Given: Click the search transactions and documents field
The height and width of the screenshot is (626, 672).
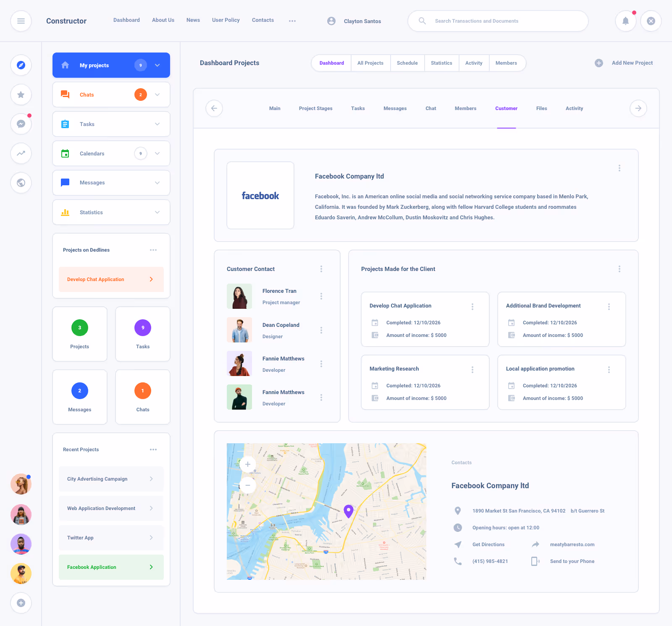Looking at the screenshot, I should (x=498, y=21).
